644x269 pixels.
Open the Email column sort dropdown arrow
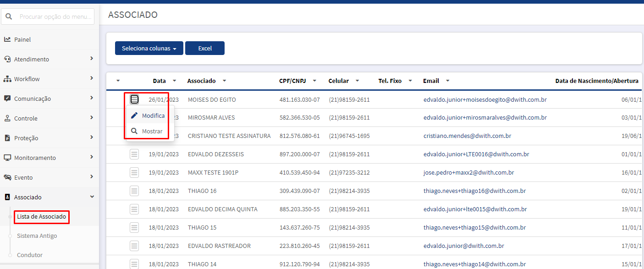[x=447, y=81]
